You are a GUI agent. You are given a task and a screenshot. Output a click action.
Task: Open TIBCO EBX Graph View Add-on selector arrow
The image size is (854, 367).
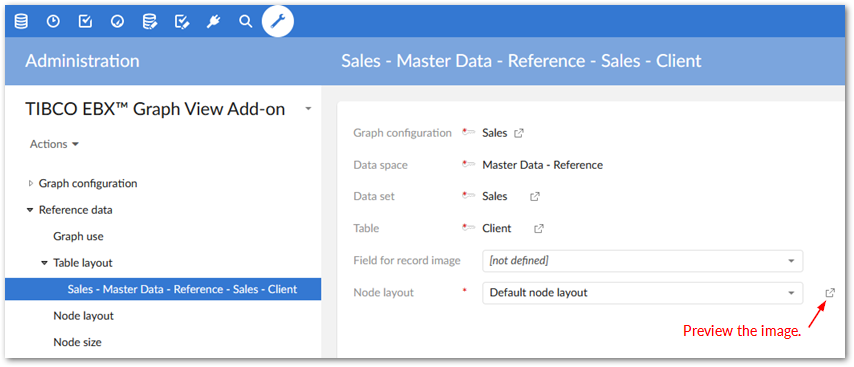(308, 109)
